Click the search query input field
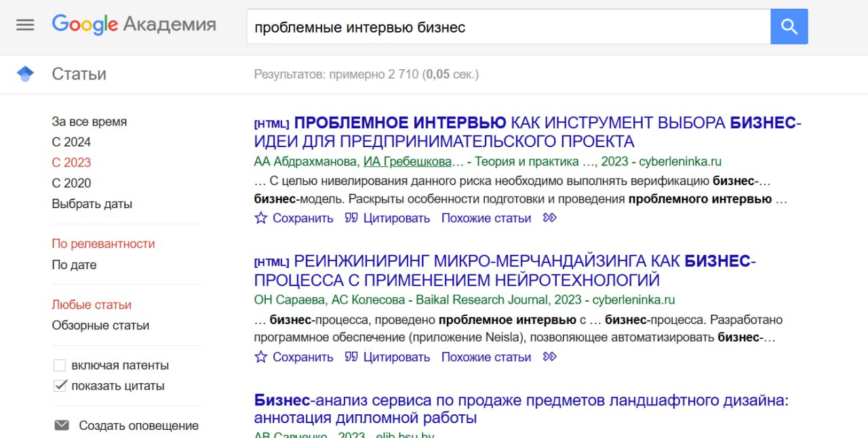The height and width of the screenshot is (438, 868). [507, 27]
